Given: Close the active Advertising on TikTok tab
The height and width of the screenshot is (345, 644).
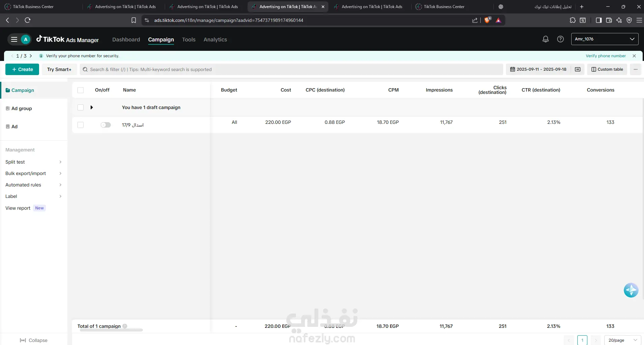Looking at the screenshot, I should [x=323, y=7].
